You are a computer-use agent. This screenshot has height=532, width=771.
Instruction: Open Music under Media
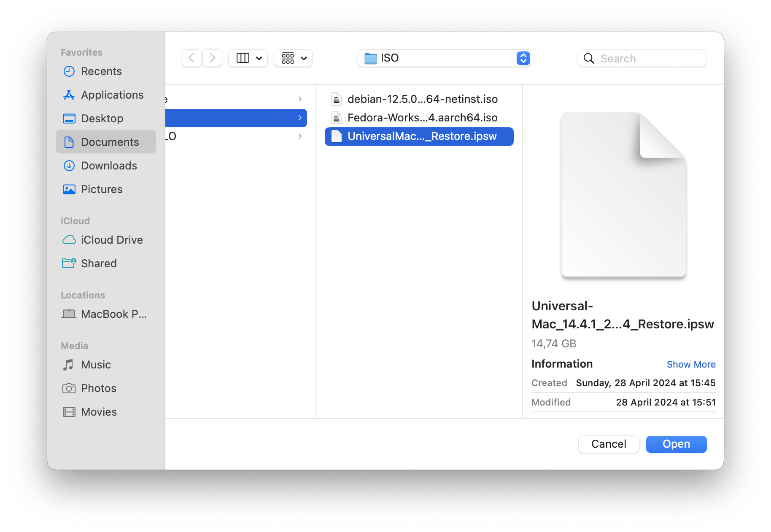pyautogui.click(x=105, y=365)
